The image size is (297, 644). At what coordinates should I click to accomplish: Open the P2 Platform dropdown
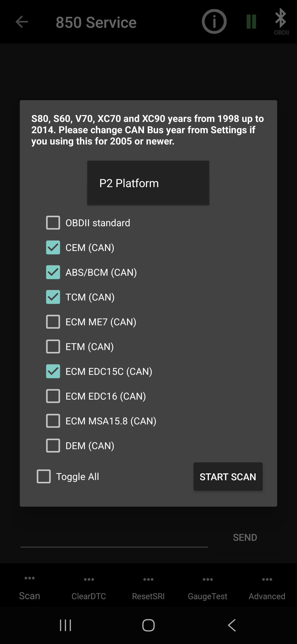point(148,183)
